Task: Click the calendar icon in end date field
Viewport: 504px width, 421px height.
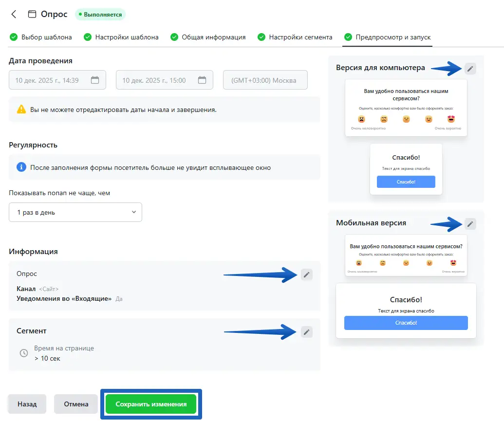Action: click(x=202, y=80)
